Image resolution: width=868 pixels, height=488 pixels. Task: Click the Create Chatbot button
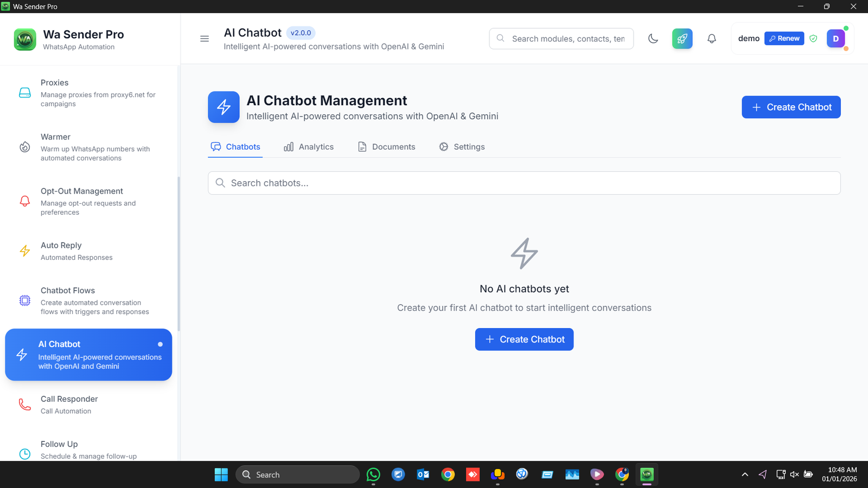coord(790,107)
